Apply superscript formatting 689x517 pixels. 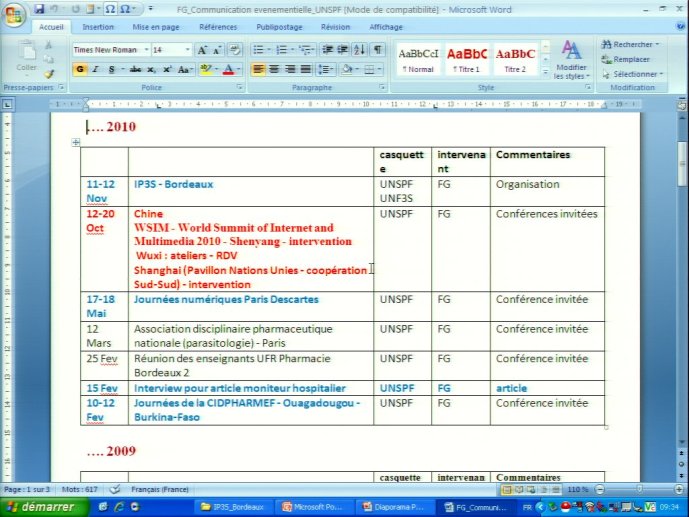point(167,69)
